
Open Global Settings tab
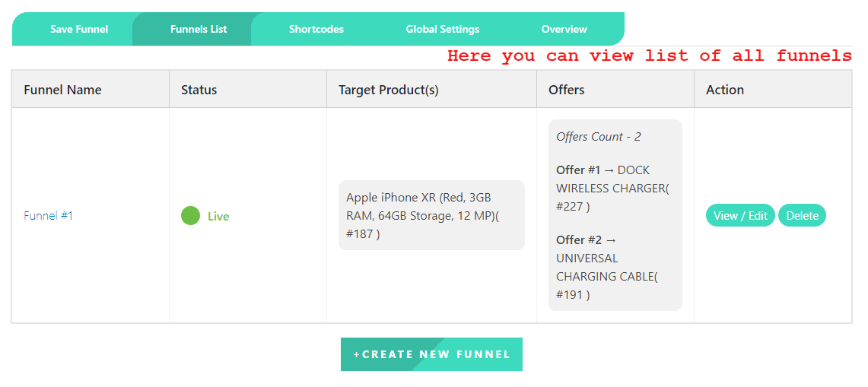coord(443,29)
